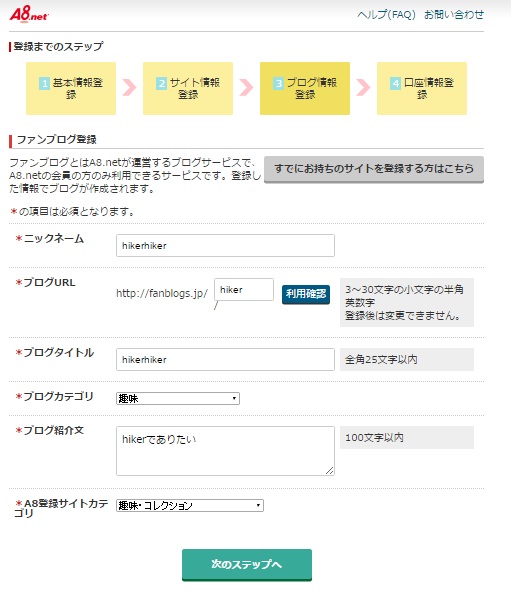The image size is (511, 605).
Task: Click step 4 number icon 口座情報登録
Action: point(395,83)
